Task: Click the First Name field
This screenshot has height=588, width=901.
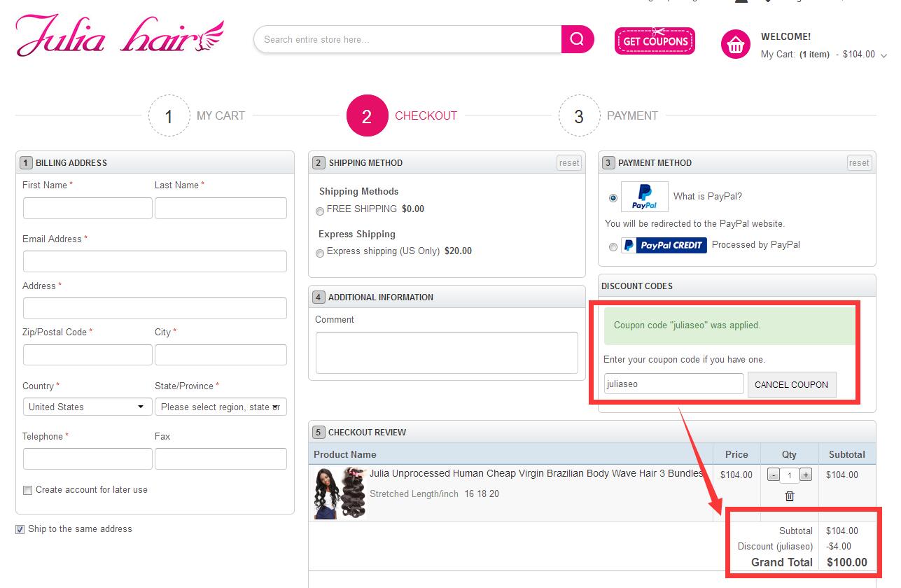Action: (x=88, y=208)
